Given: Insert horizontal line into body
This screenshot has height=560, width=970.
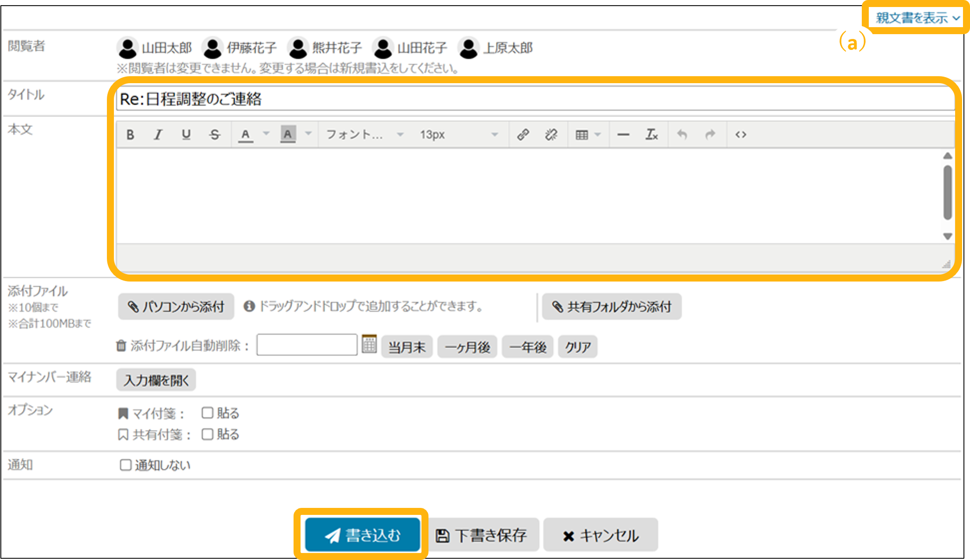Looking at the screenshot, I should click(x=623, y=134).
